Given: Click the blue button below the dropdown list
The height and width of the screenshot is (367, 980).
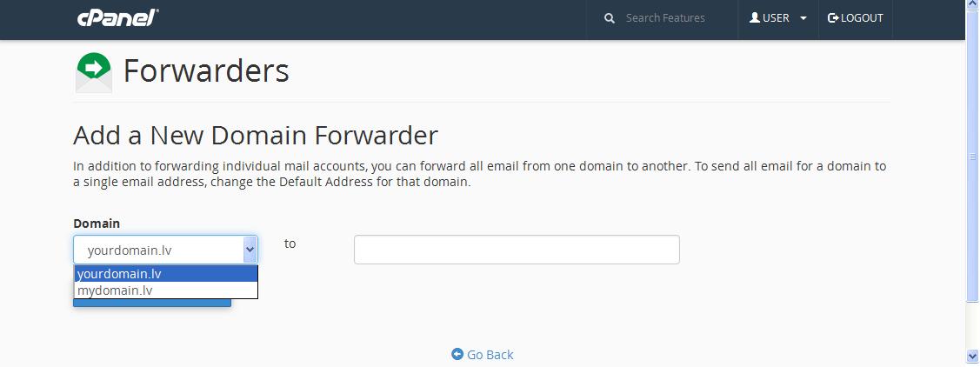Looking at the screenshot, I should (x=152, y=304).
